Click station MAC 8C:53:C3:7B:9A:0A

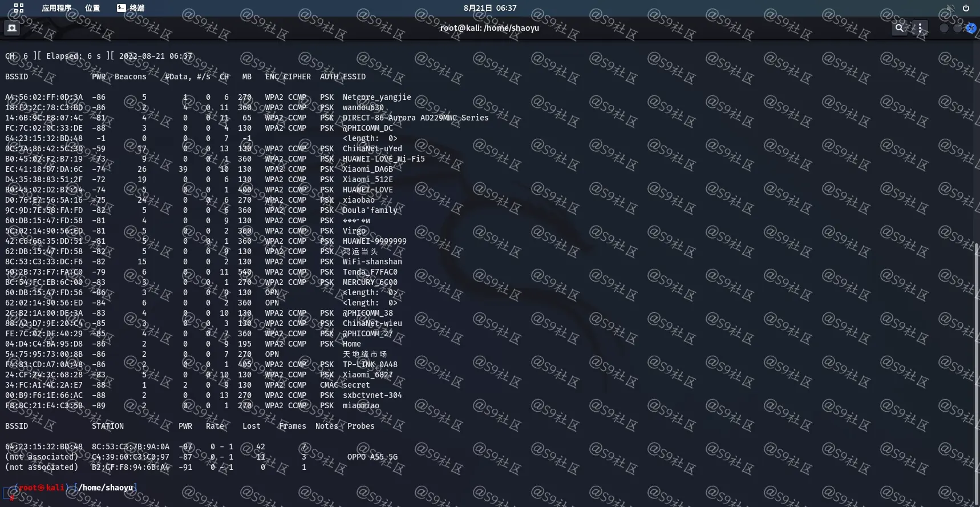(131, 446)
